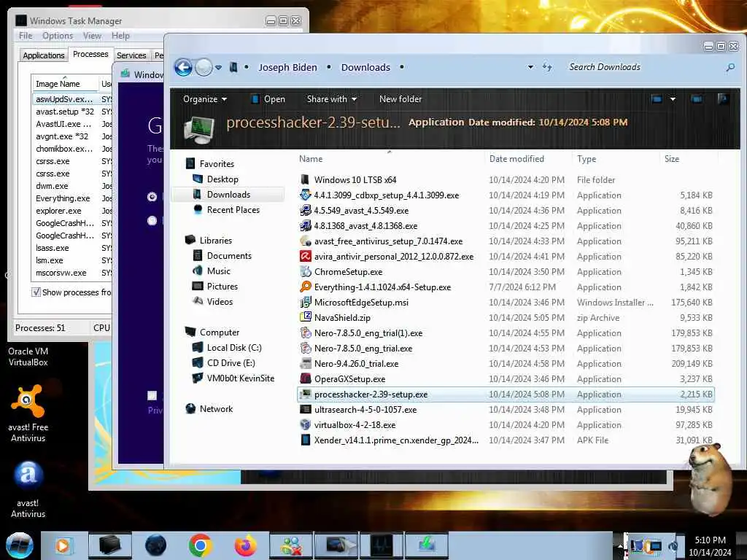The width and height of the screenshot is (747, 560).
Task: Select the MicrosoftEdgeSetup.msi icon
Action: tap(305, 302)
